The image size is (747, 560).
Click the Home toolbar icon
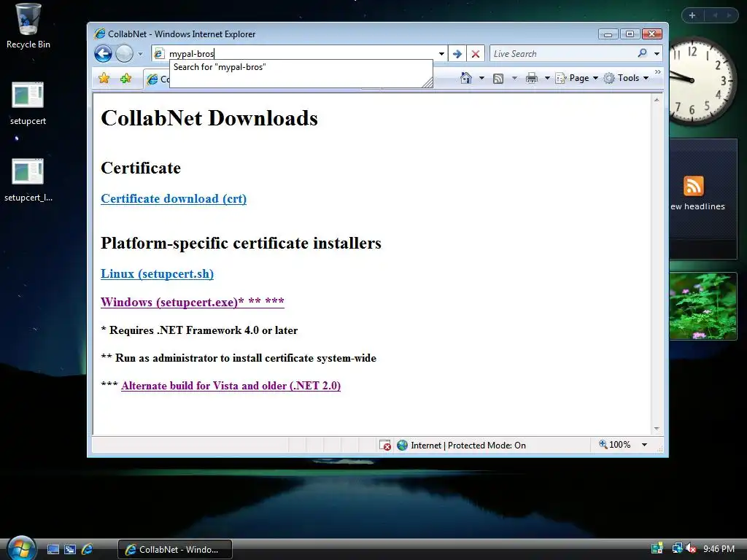[466, 78]
